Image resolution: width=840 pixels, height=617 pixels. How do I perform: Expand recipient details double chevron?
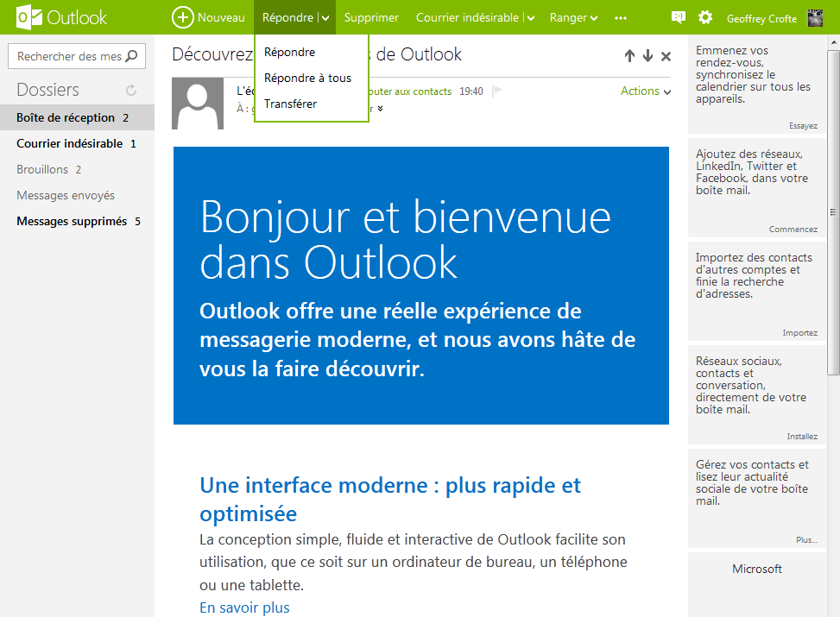[x=380, y=109]
